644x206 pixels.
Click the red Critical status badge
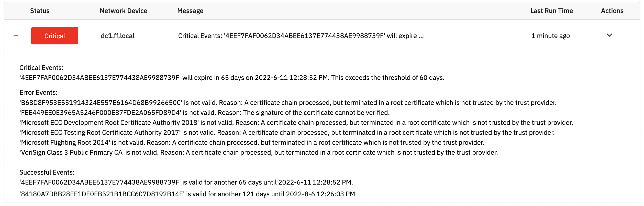pos(55,36)
